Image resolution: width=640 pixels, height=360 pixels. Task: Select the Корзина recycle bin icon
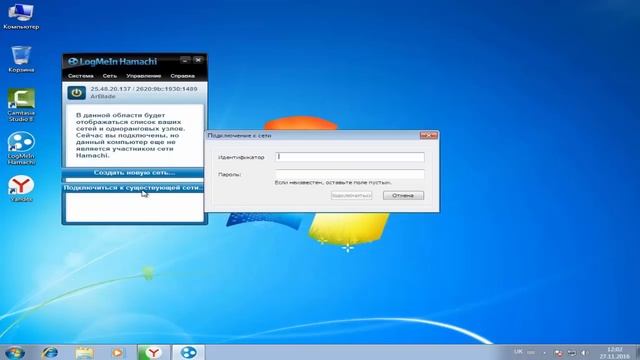(x=21, y=59)
